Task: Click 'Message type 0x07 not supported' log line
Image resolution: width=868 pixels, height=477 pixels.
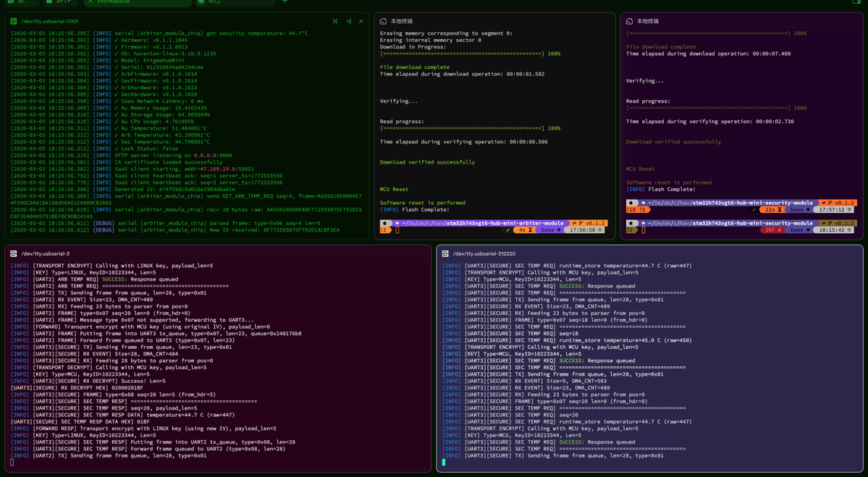Action: [132, 320]
